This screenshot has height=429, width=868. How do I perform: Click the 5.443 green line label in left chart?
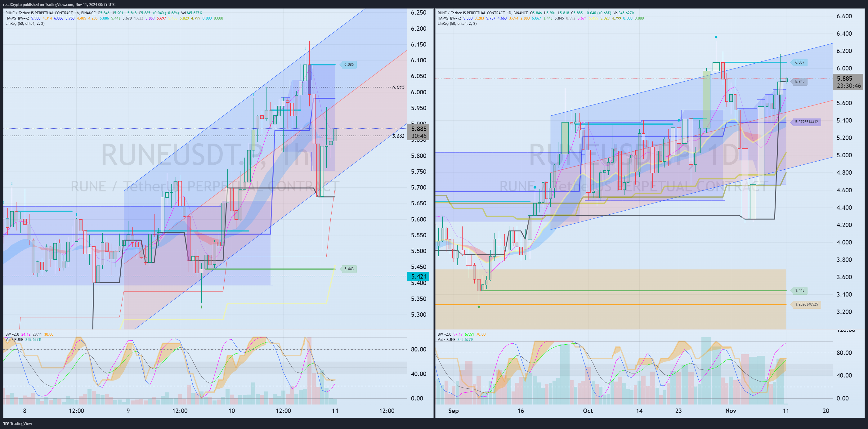[348, 269]
